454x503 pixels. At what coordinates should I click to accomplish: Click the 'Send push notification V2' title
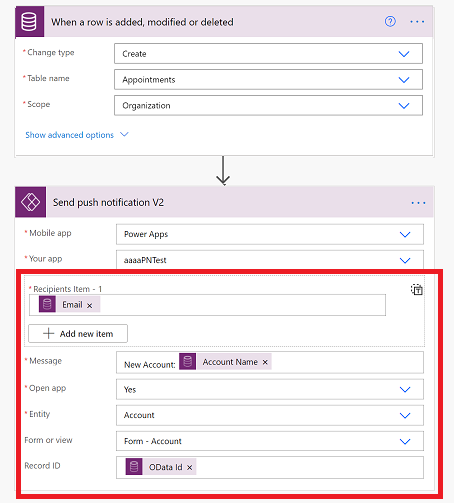pyautogui.click(x=108, y=202)
